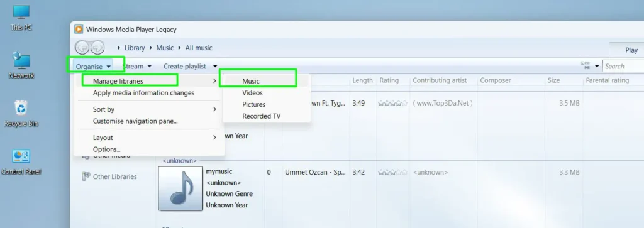Click the view options icon beside Search
The height and width of the screenshot is (228, 644).
point(586,65)
